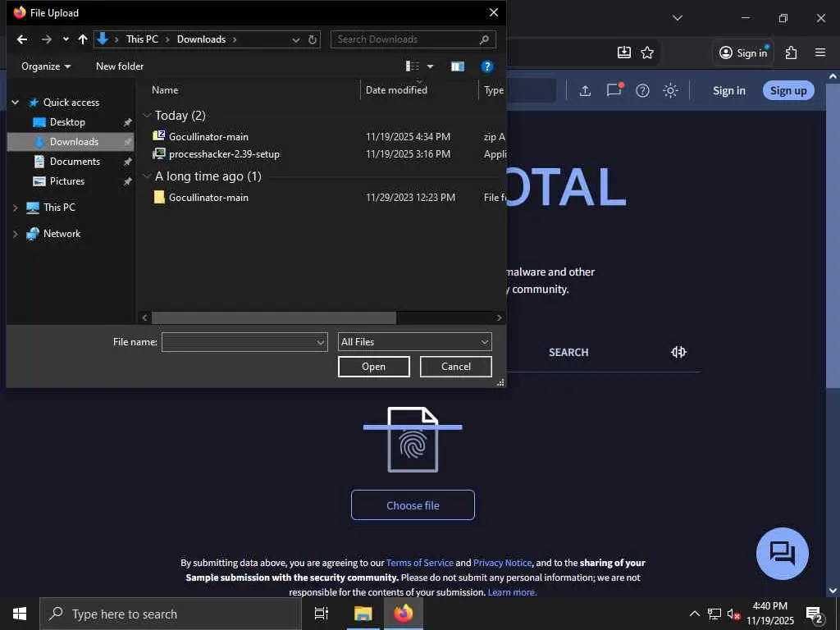The width and height of the screenshot is (840, 630).
Task: Click the Open button
Action: pos(374,367)
